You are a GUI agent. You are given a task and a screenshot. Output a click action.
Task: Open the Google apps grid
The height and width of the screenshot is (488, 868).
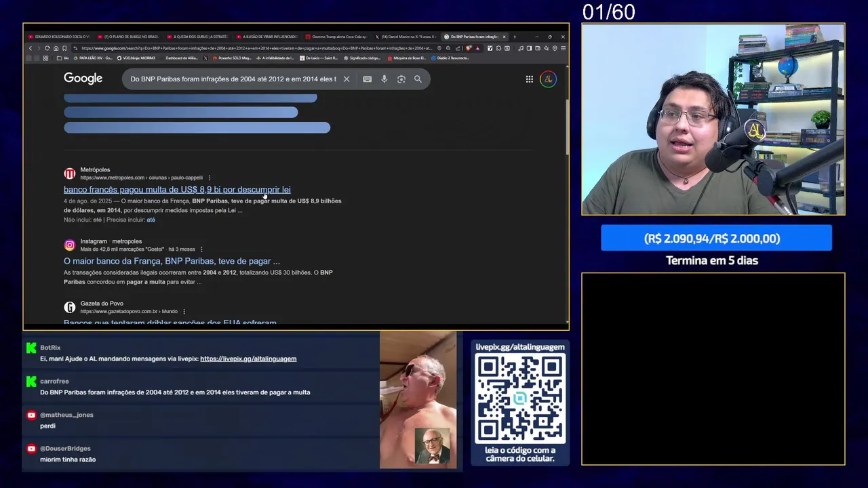click(530, 79)
